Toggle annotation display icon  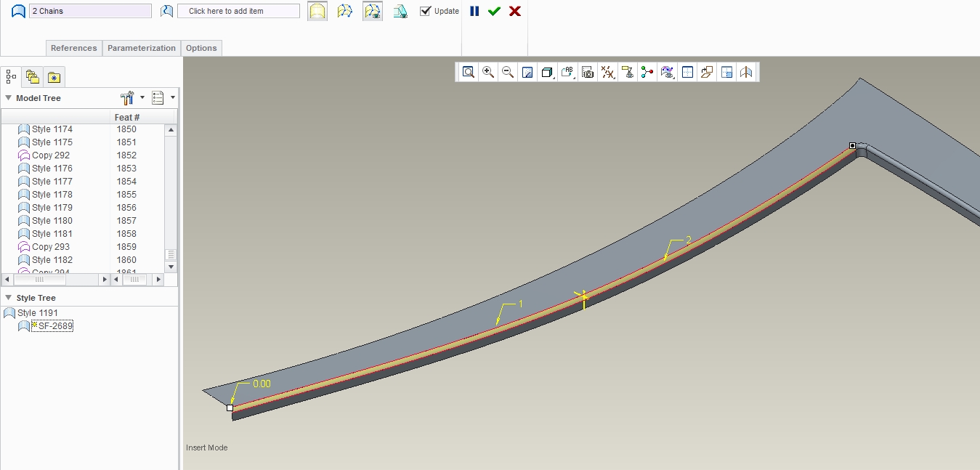[628, 72]
